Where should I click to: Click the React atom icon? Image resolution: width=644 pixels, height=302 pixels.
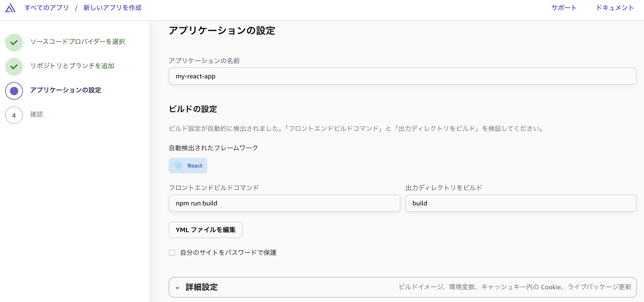tap(178, 166)
